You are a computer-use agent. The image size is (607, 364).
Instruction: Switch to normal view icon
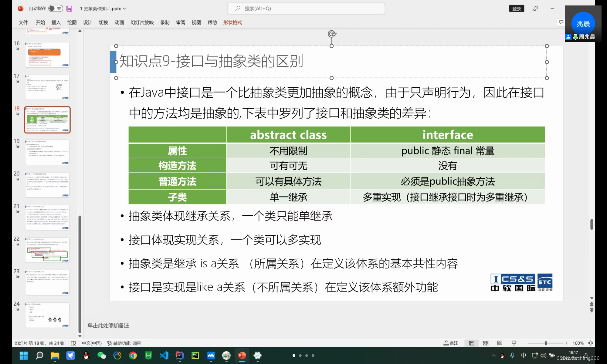(472, 343)
